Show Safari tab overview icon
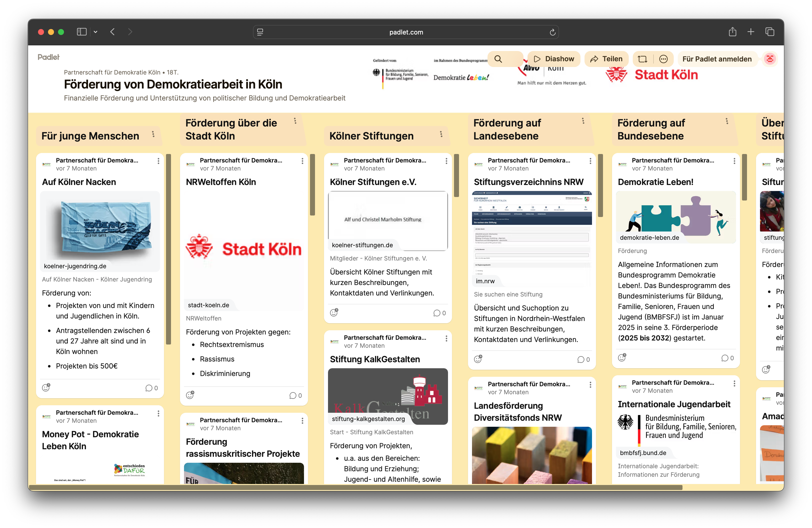Image resolution: width=812 pixels, height=528 pixels. [x=770, y=32]
